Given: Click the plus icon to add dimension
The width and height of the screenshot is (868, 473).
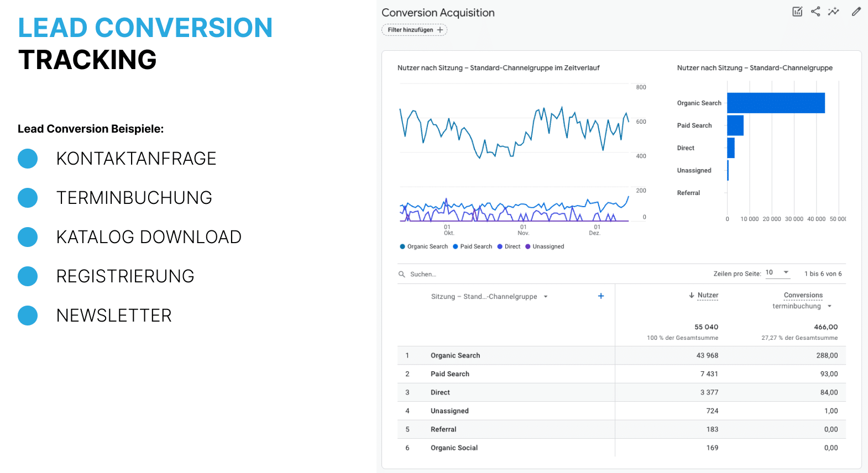Looking at the screenshot, I should click(x=601, y=296).
